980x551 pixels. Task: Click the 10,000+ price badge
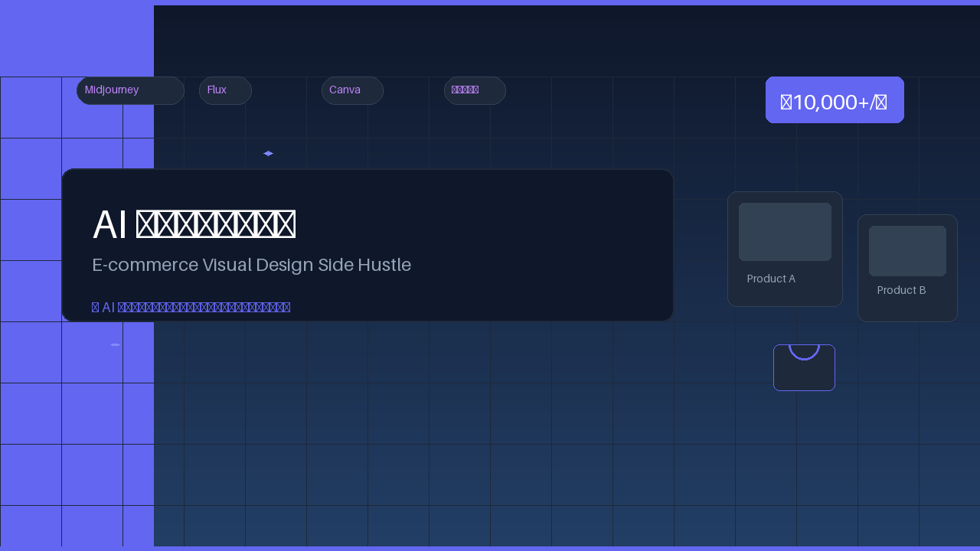pyautogui.click(x=835, y=99)
